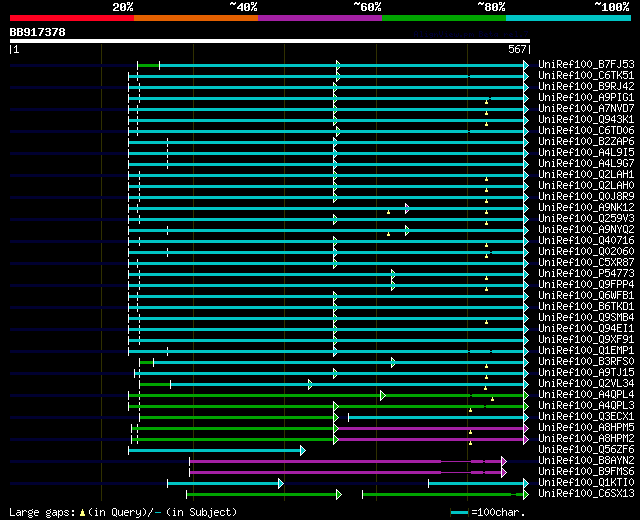The height and width of the screenshot is (520, 640).
Task: Select subject UniRef100_P54773
Action: pos(586,274)
